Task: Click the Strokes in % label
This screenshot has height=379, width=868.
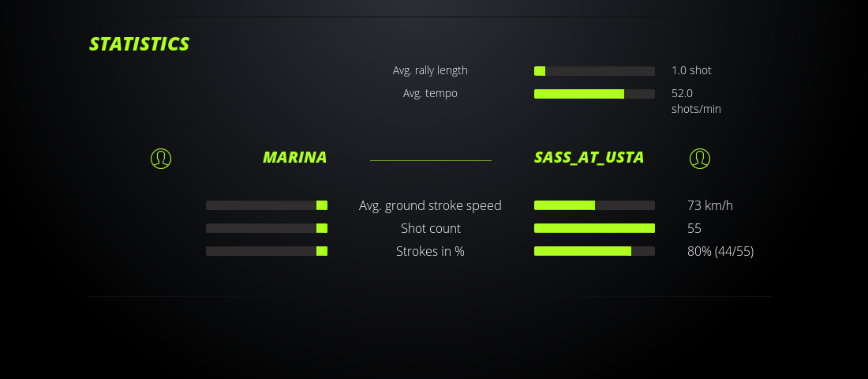Action: pyautogui.click(x=430, y=251)
